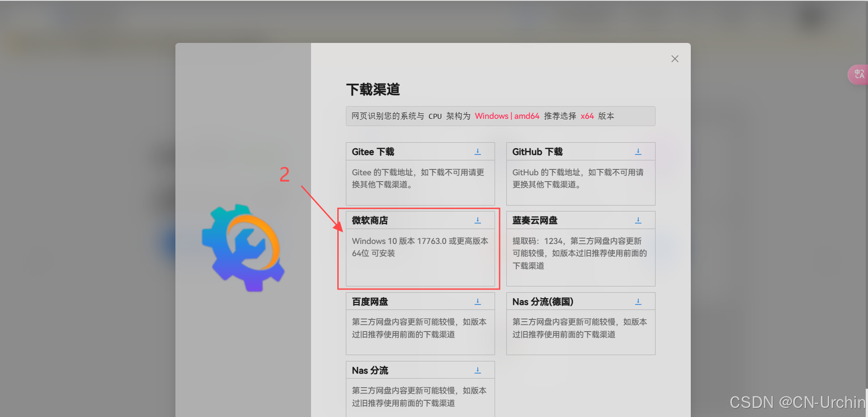868x417 pixels.
Task: Open the 蓝奏云网盘 channel title
Action: click(535, 220)
